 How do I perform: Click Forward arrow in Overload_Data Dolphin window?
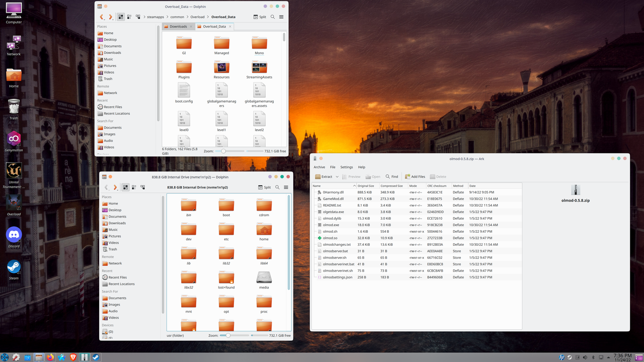point(111,17)
